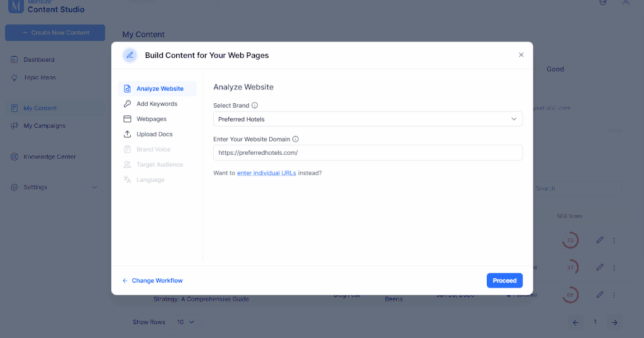644x338 pixels.
Task: Expand the Settings sidebar section
Action: click(x=94, y=187)
